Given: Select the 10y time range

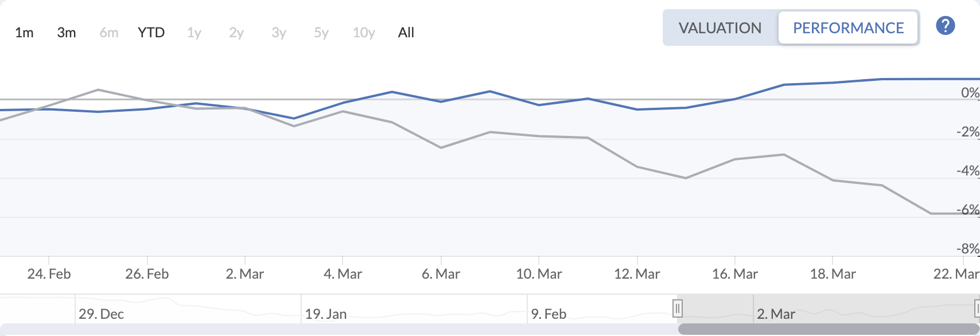Looking at the screenshot, I should (363, 33).
